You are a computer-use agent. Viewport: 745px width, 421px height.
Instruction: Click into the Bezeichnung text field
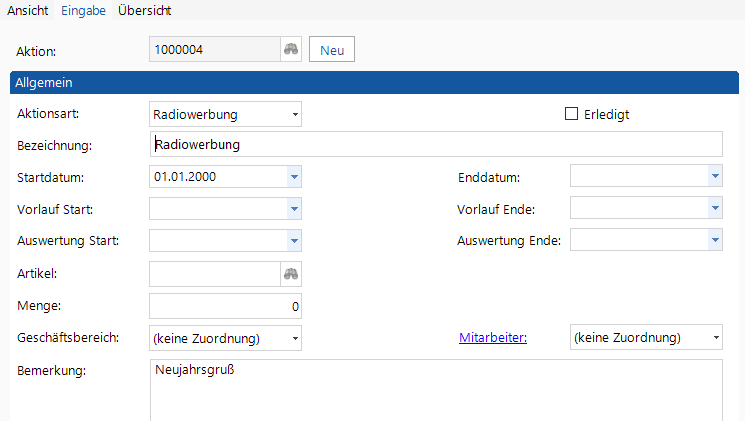point(435,145)
